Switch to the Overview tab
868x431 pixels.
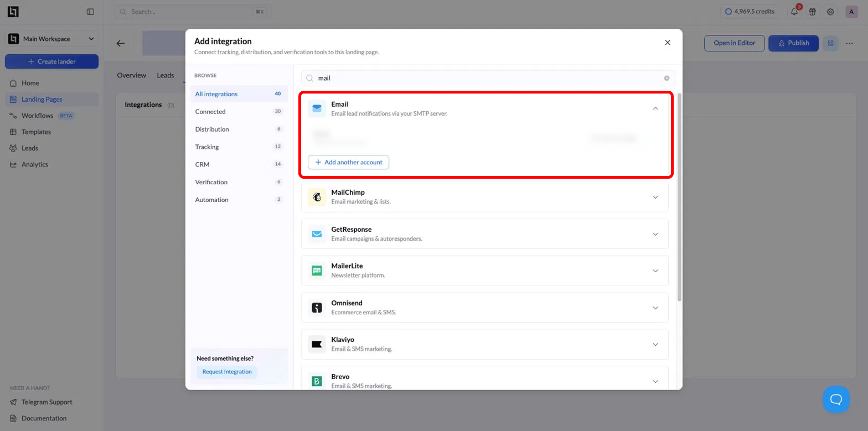(132, 75)
